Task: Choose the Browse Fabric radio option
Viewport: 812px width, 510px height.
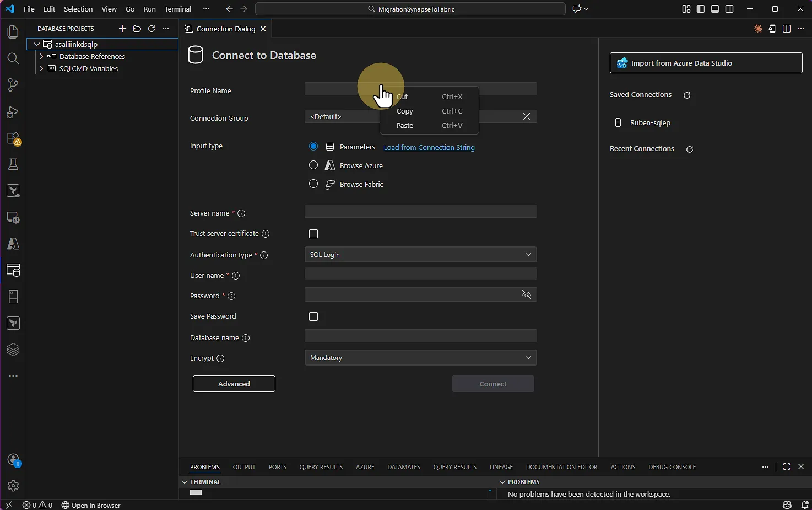Action: (x=313, y=184)
